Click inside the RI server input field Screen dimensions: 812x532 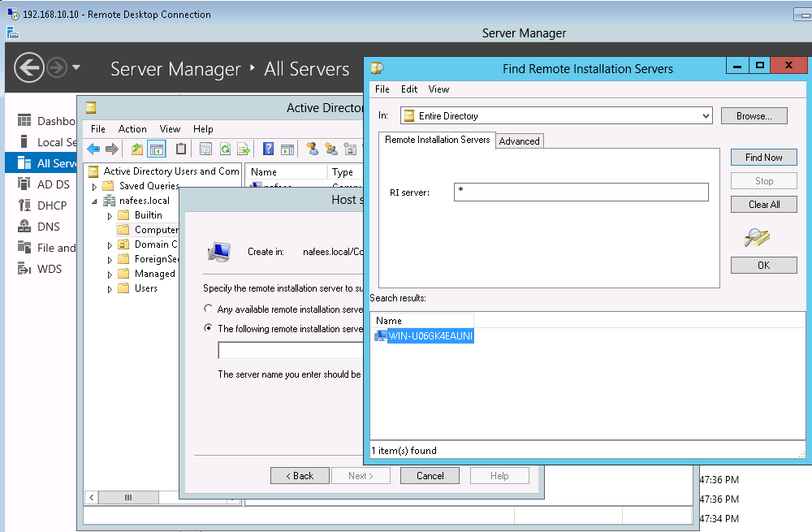coord(581,192)
